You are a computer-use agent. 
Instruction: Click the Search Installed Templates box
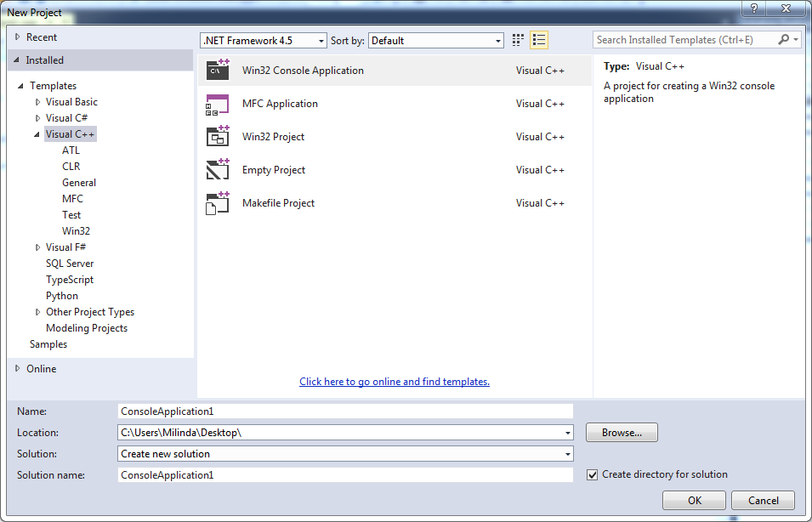coord(684,40)
